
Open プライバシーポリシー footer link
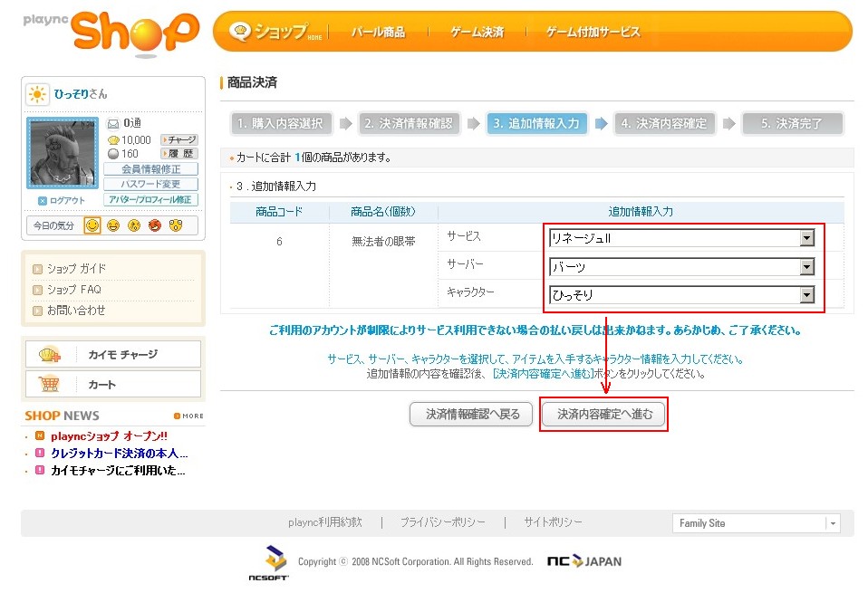pos(443,522)
